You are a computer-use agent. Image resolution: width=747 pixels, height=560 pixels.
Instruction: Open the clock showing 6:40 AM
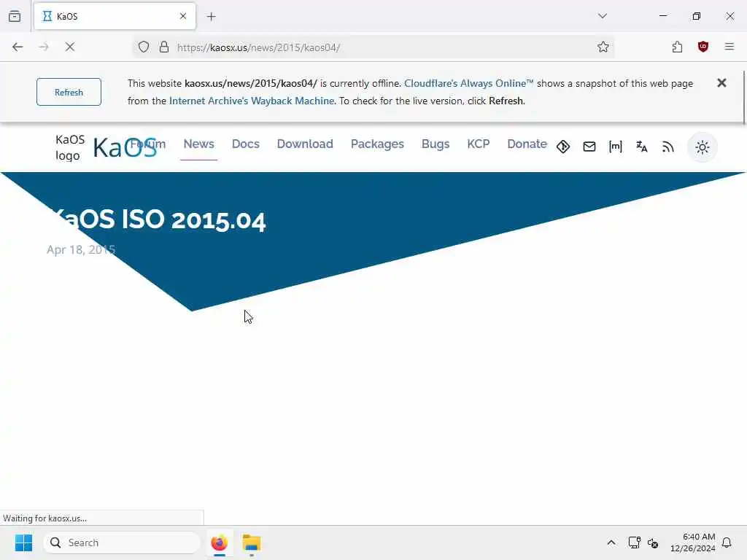(693, 542)
